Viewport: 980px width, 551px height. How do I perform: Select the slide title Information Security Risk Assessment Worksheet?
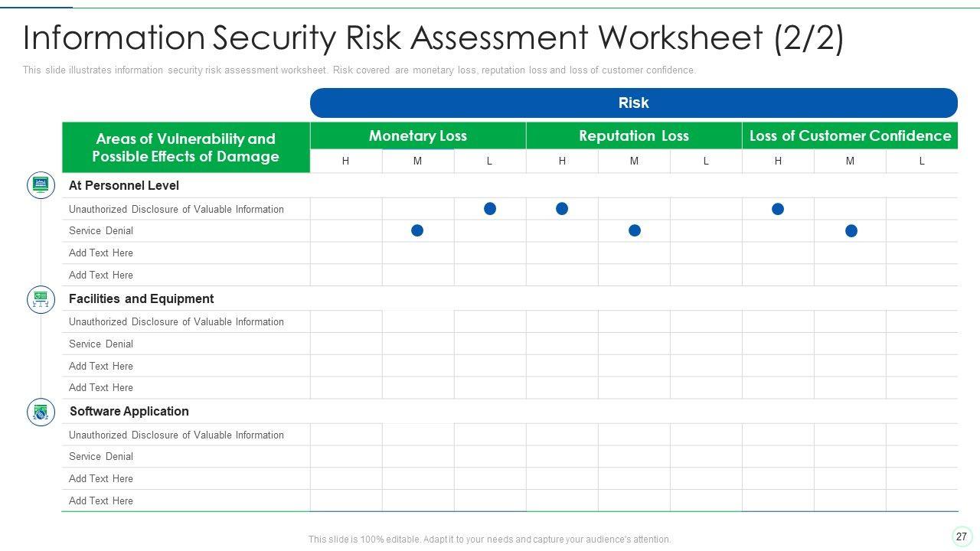433,38
